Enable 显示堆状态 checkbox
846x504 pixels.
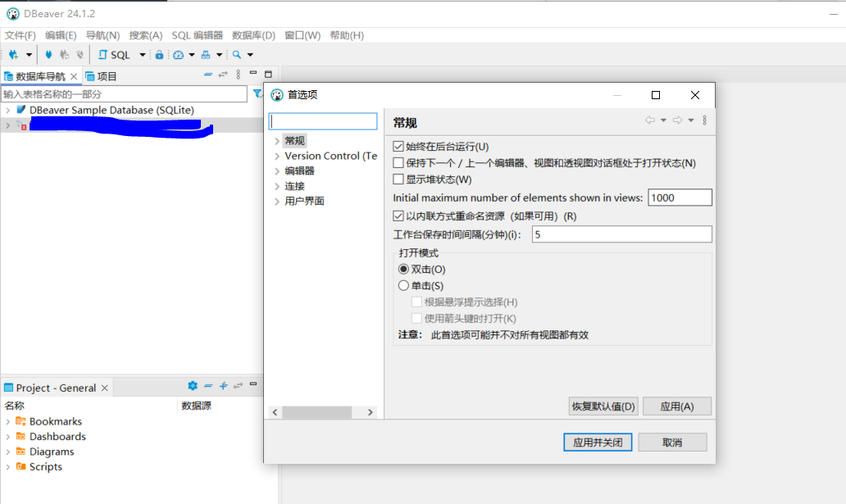(x=398, y=179)
